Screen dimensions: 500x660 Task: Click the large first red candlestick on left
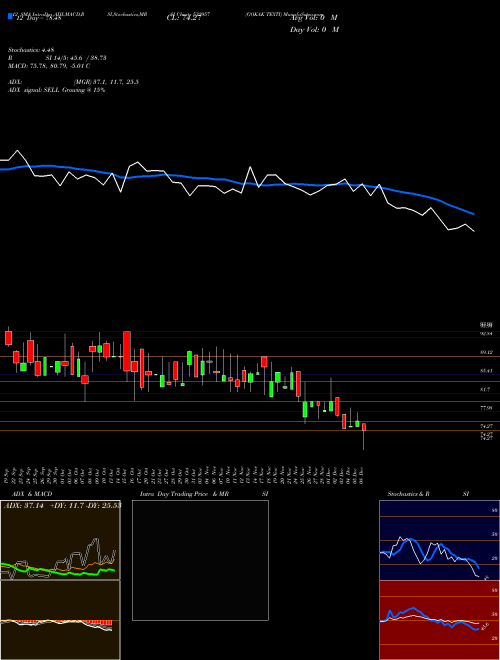8,338
